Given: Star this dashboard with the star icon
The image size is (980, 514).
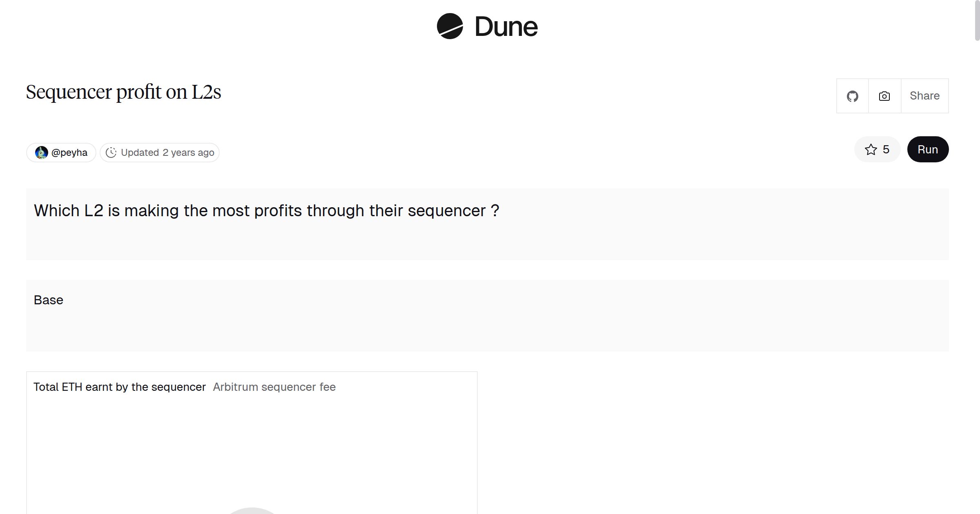Looking at the screenshot, I should pyautogui.click(x=871, y=150).
